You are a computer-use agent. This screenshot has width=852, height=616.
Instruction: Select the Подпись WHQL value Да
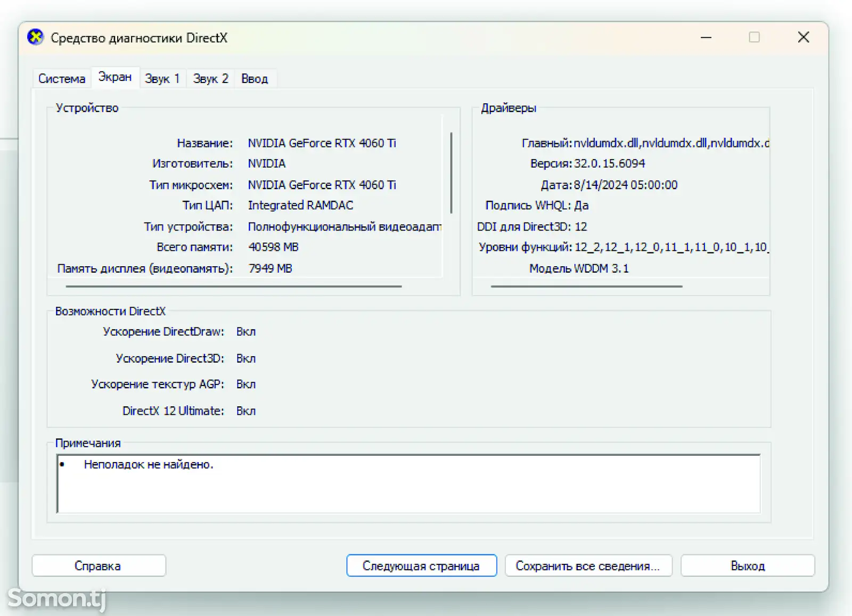pos(581,206)
